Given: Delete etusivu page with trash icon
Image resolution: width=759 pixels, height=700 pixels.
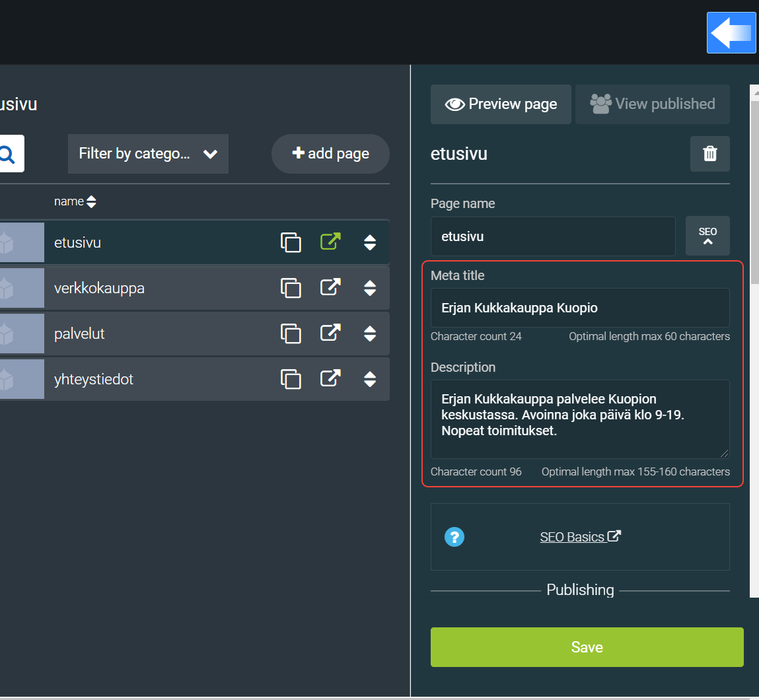Looking at the screenshot, I should pos(709,154).
